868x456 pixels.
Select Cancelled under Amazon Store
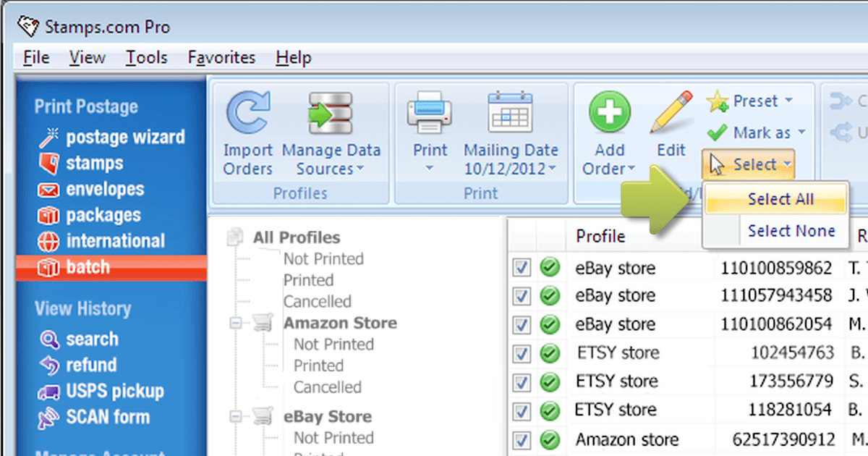tap(328, 387)
